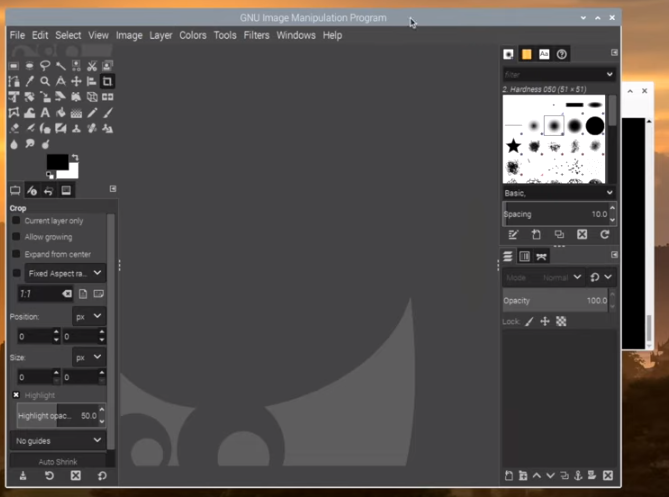
Task: Select the Clone stamp tool
Action: [76, 128]
